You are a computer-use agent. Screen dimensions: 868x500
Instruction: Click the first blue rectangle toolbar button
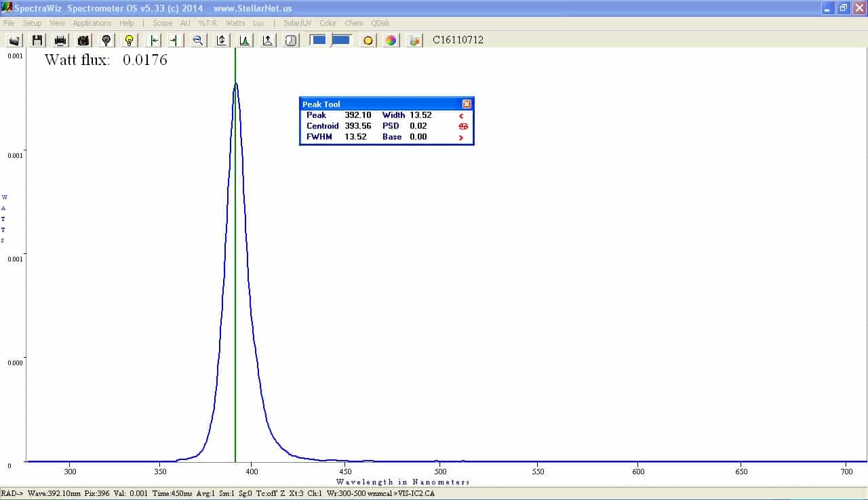[319, 40]
